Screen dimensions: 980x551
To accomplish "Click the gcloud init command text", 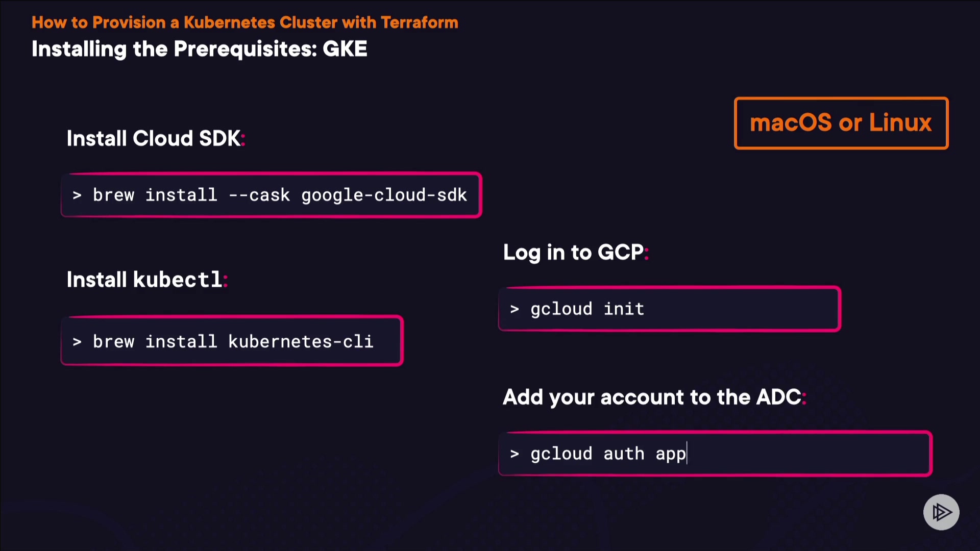I will pyautogui.click(x=587, y=309).
